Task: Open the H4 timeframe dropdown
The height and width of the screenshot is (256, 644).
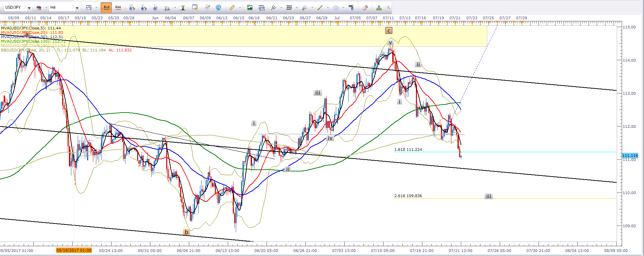Action: (x=77, y=8)
